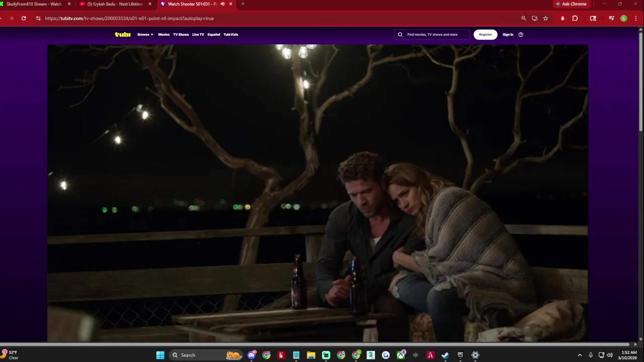Open the network tray icon
This screenshot has width=644, height=362.
pyautogui.click(x=601, y=355)
